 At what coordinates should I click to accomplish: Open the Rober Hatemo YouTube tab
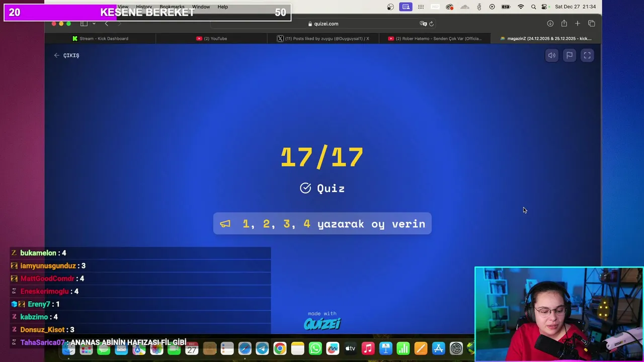point(434,38)
